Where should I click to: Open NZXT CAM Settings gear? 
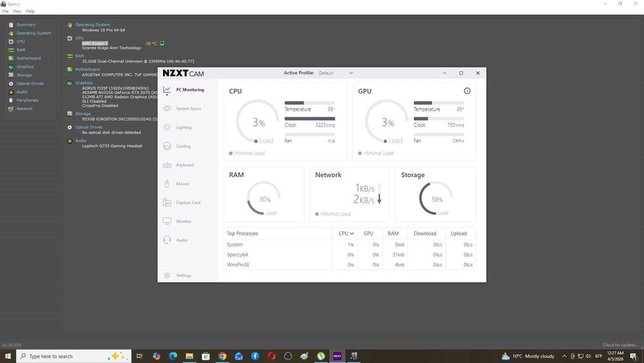pyautogui.click(x=167, y=275)
